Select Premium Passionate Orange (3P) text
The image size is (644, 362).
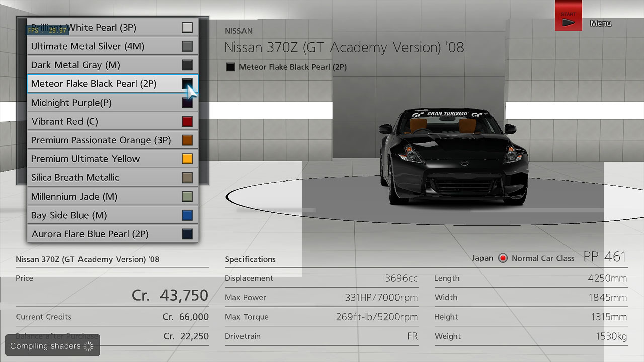(101, 140)
